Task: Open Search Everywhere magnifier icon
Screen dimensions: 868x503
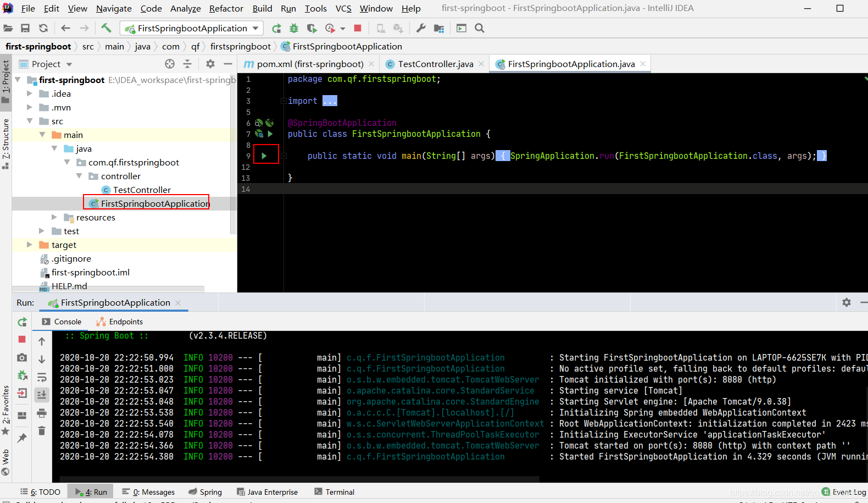Action: coord(480,28)
